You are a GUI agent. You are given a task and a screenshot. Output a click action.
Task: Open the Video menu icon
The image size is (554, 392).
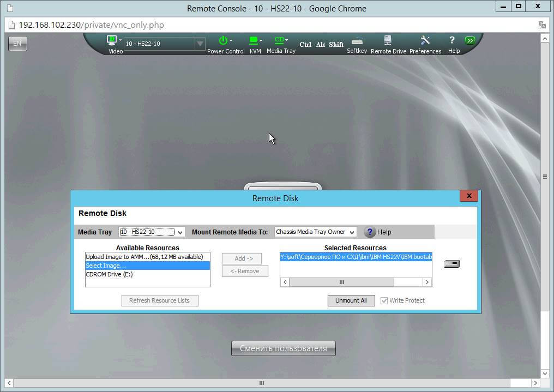point(112,40)
